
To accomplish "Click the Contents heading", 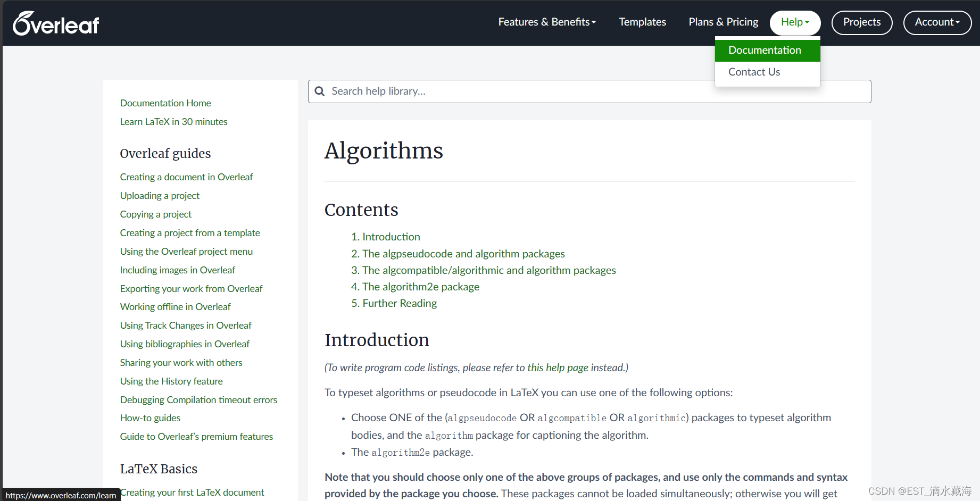I will click(361, 210).
